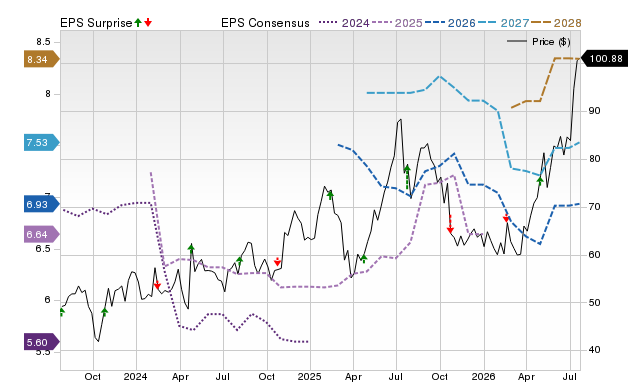Click the red surprise arrow after January 2024
Image resolution: width=640 pixels, height=382 pixels.
tap(157, 285)
